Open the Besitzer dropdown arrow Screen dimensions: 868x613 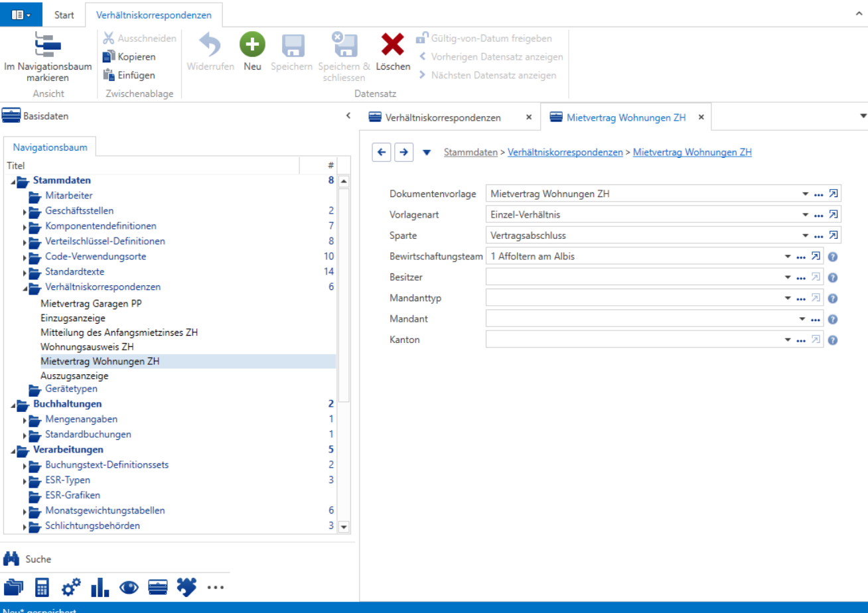tap(788, 277)
